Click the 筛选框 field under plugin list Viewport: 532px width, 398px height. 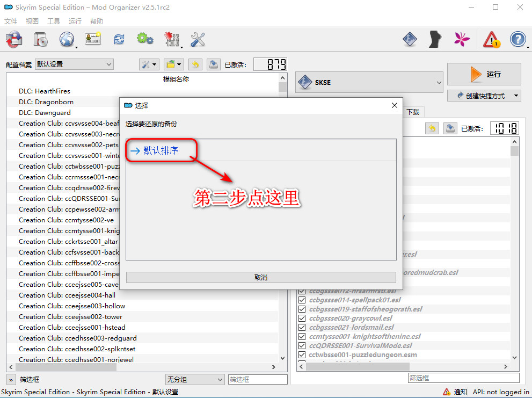[x=463, y=378]
